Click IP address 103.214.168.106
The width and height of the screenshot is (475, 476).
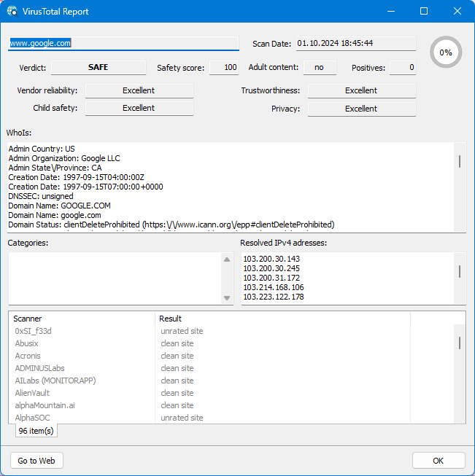point(274,287)
